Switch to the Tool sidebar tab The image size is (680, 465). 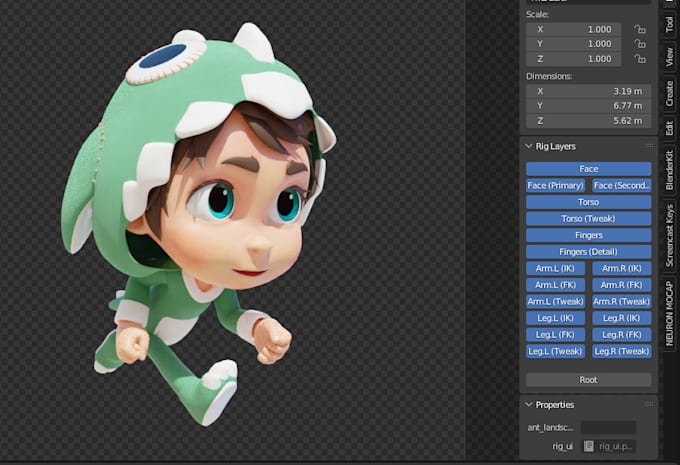(x=670, y=24)
